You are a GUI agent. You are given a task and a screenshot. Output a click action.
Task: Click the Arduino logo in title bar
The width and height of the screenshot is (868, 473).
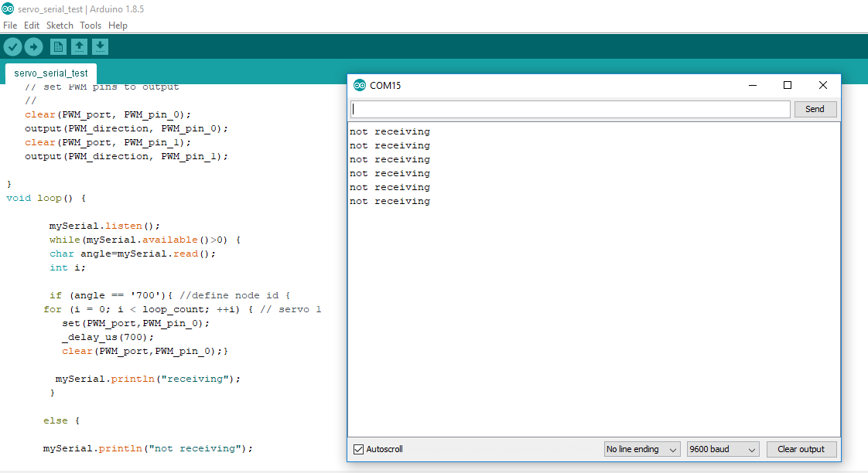[8, 9]
